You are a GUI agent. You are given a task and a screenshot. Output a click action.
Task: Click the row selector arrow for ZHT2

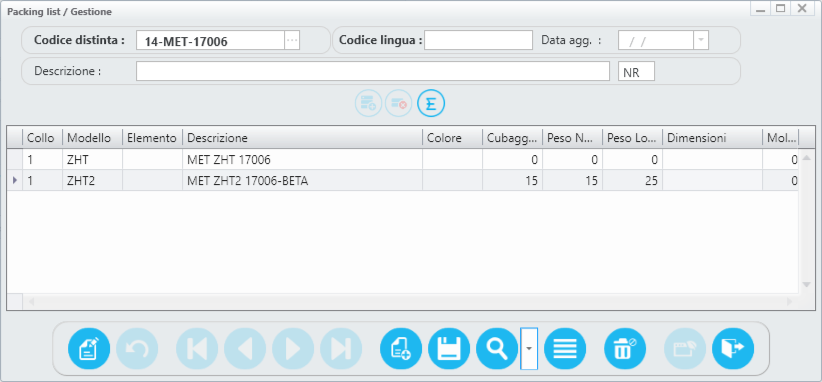tap(15, 181)
